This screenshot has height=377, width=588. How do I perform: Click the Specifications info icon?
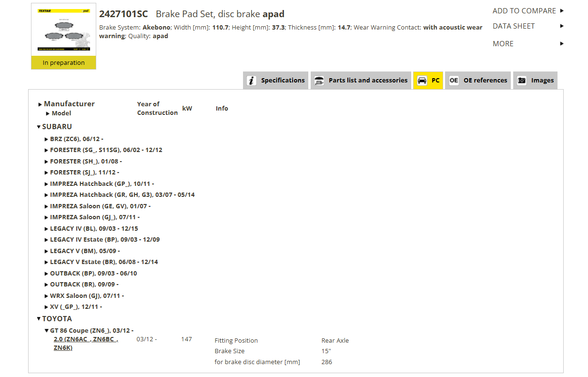(x=252, y=81)
